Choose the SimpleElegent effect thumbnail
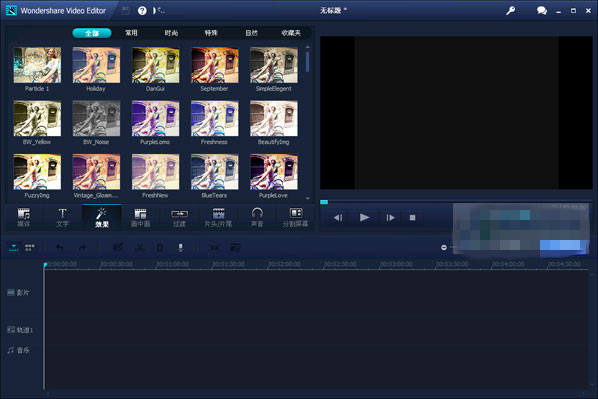The height and width of the screenshot is (399, 598). (274, 65)
